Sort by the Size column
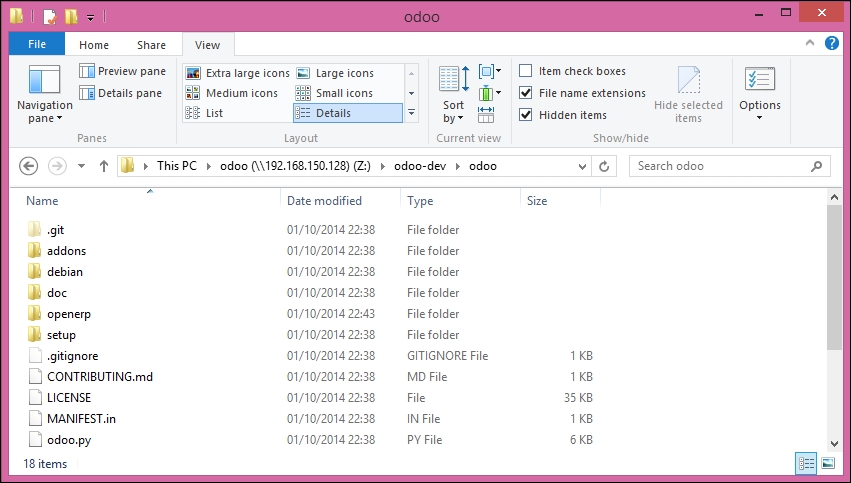Screen dimensions: 851x483 pos(560,201)
